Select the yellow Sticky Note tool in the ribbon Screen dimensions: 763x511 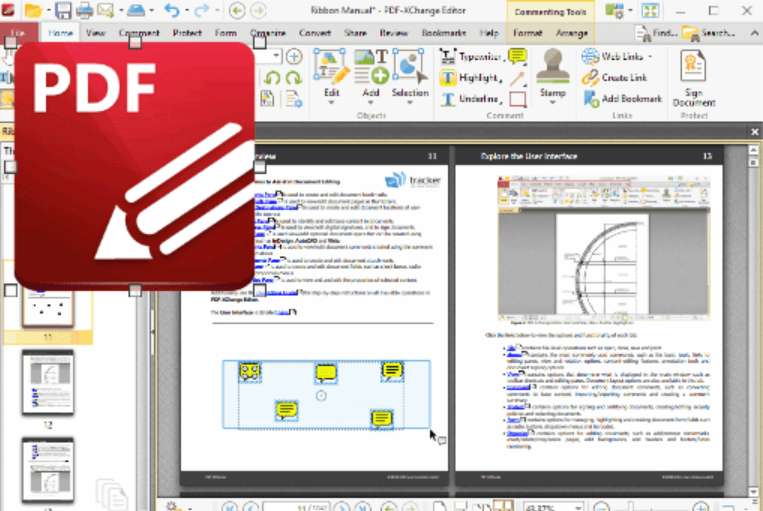coord(517,56)
